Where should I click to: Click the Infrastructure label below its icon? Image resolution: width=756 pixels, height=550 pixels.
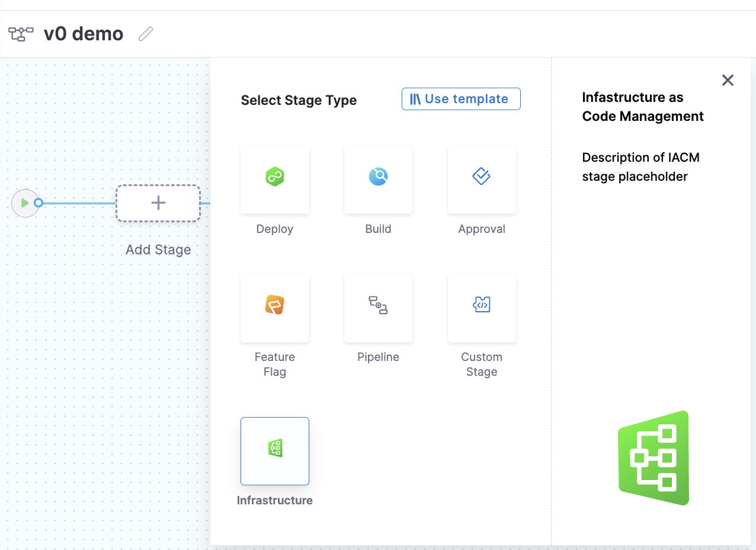pos(274,500)
